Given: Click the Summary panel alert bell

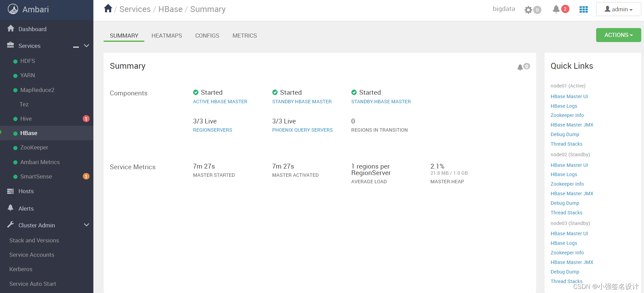Looking at the screenshot, I should [x=520, y=67].
